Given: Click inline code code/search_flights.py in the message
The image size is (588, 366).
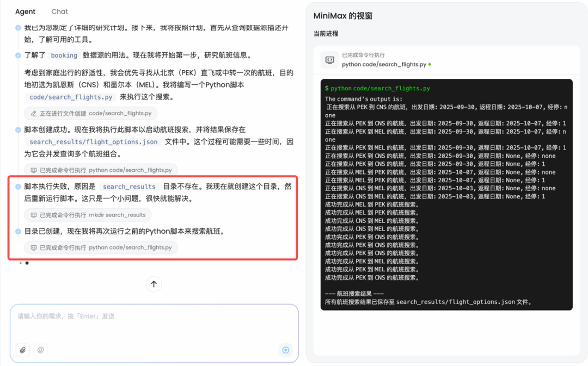Looking at the screenshot, I should (x=71, y=97).
